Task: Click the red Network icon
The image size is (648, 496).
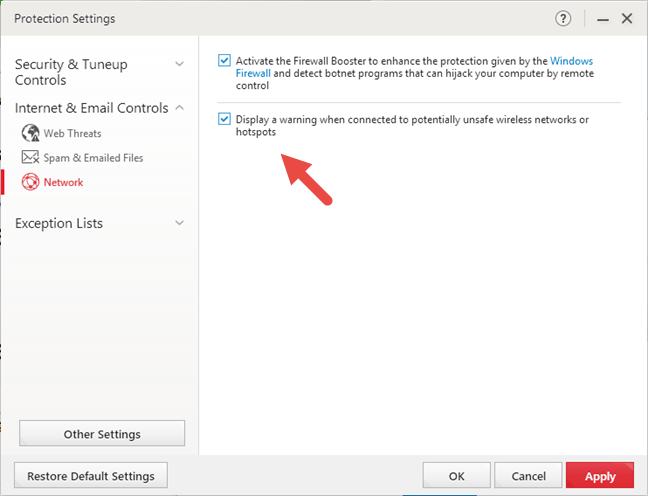Action: (x=31, y=182)
